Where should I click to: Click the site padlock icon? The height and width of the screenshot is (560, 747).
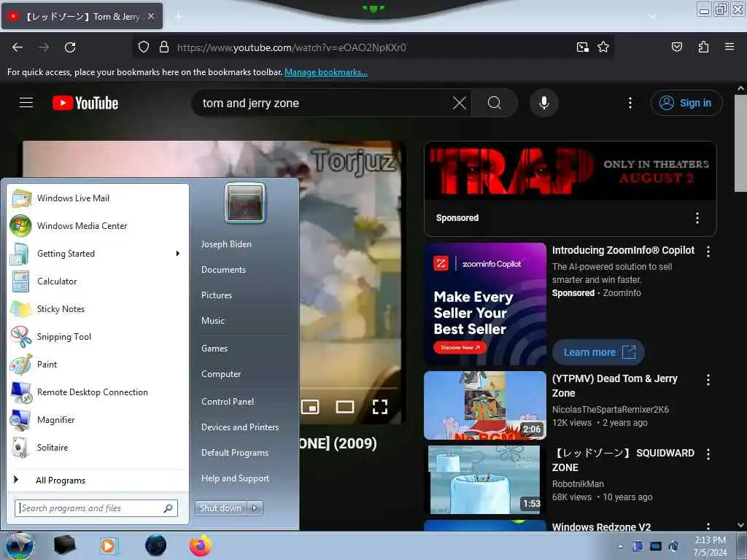164,47
